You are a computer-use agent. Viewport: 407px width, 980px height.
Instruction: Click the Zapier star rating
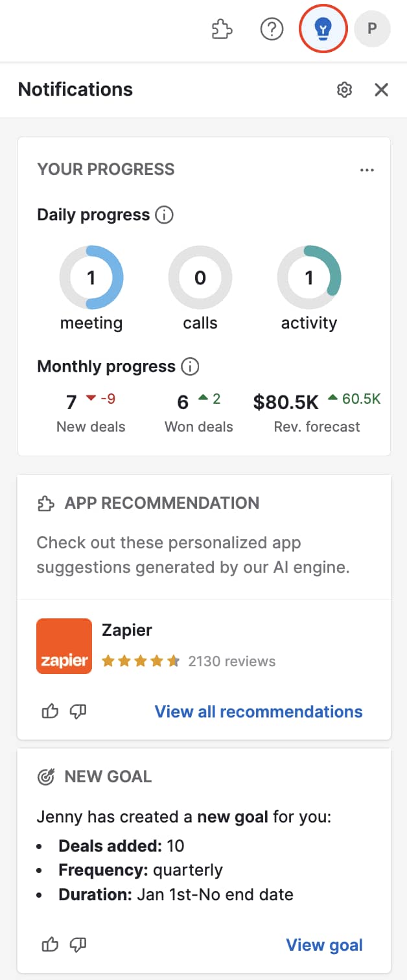click(x=141, y=660)
